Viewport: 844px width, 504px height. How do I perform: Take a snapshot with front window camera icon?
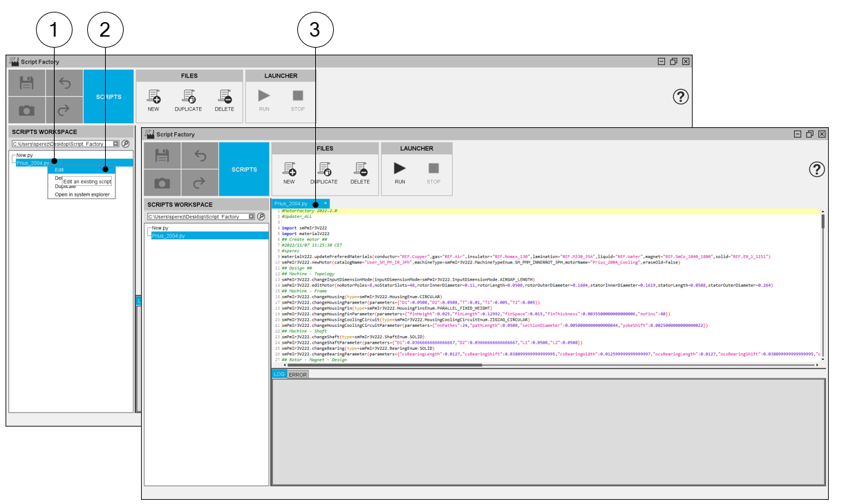(x=162, y=183)
